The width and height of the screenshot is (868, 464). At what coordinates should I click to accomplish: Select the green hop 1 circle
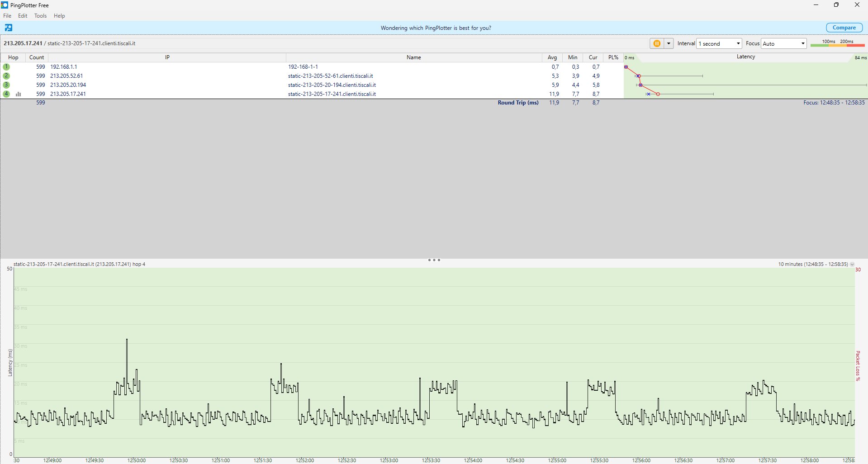coord(6,67)
